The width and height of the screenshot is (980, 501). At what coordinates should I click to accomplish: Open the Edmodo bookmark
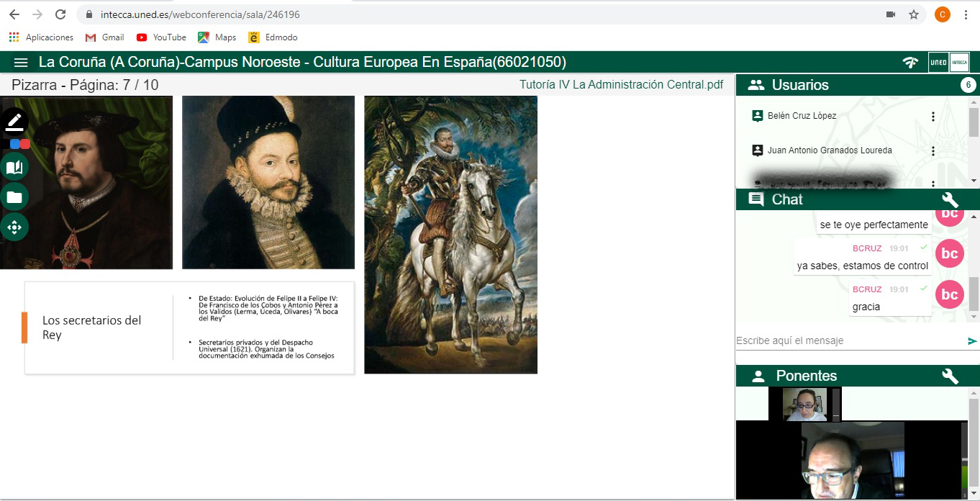point(273,37)
